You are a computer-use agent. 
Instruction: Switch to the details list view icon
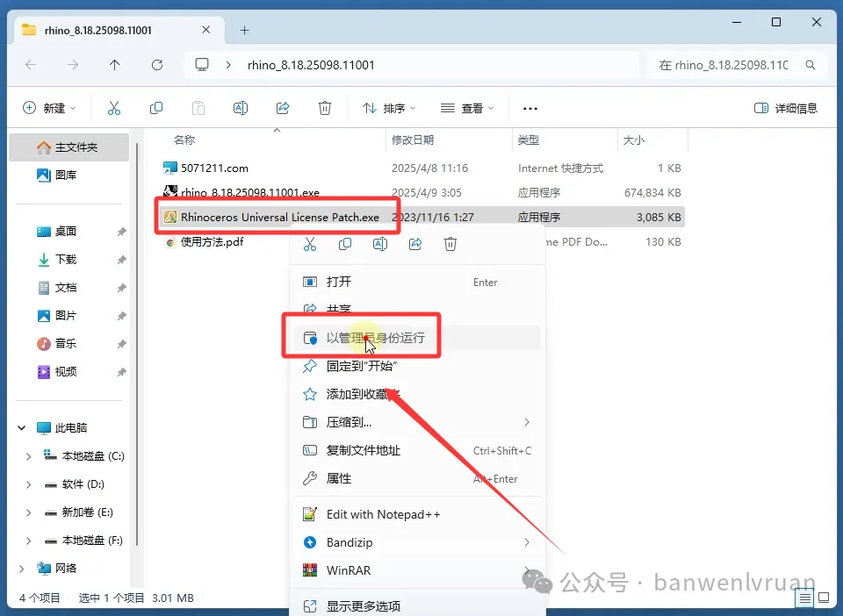coord(805,598)
